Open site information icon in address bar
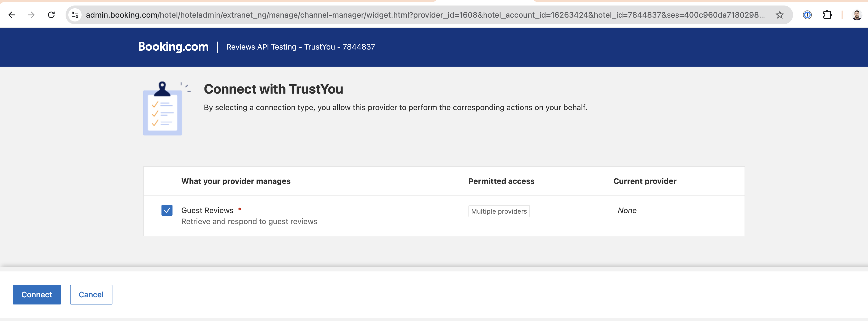The width and height of the screenshot is (868, 321). (75, 15)
